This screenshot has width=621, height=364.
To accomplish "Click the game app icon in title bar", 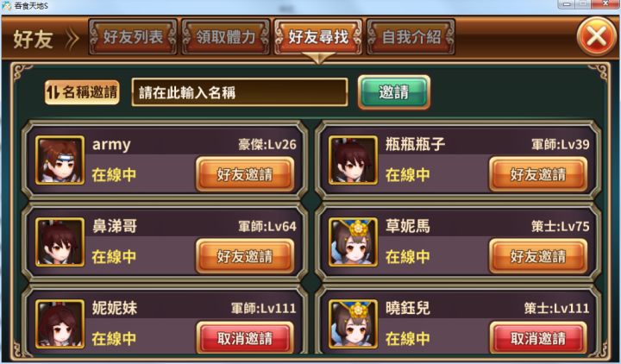I will click(x=6, y=6).
